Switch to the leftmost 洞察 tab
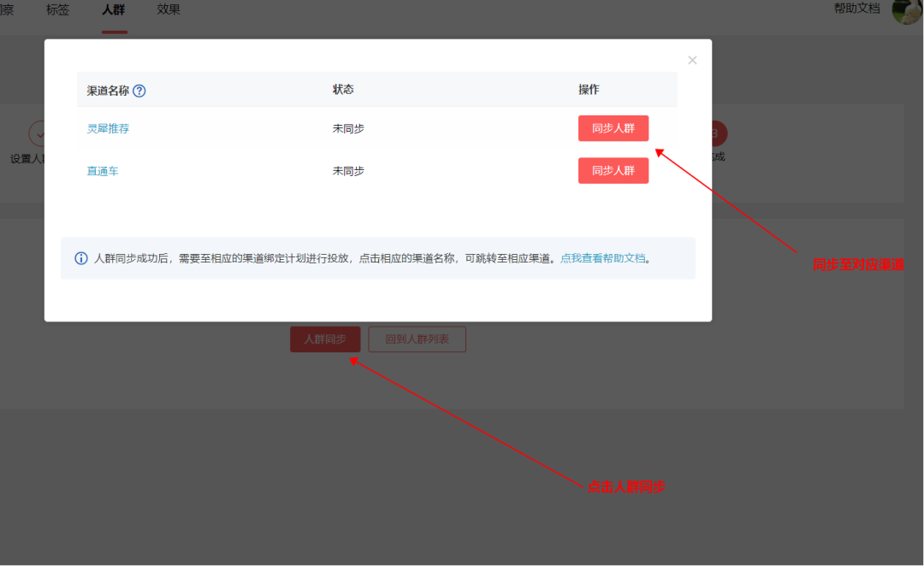Viewport: 924px width, 566px height. point(7,10)
